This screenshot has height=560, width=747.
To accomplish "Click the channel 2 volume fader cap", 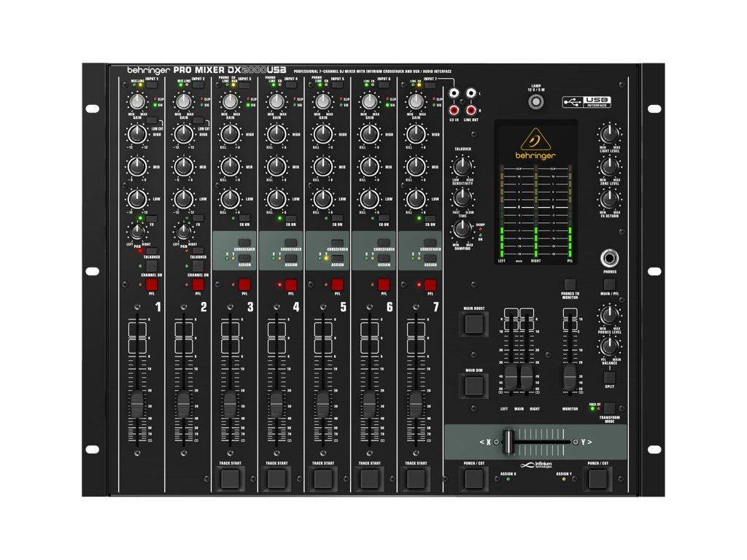I will coord(183,405).
